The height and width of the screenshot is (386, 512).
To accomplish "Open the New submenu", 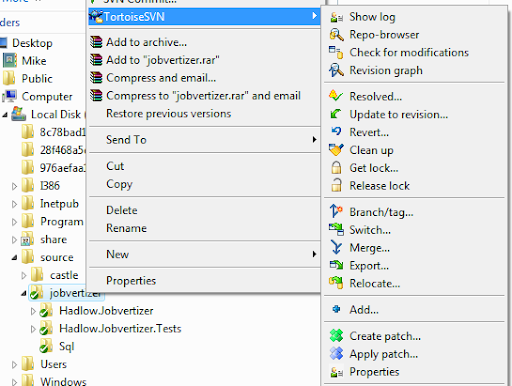I will (205, 254).
